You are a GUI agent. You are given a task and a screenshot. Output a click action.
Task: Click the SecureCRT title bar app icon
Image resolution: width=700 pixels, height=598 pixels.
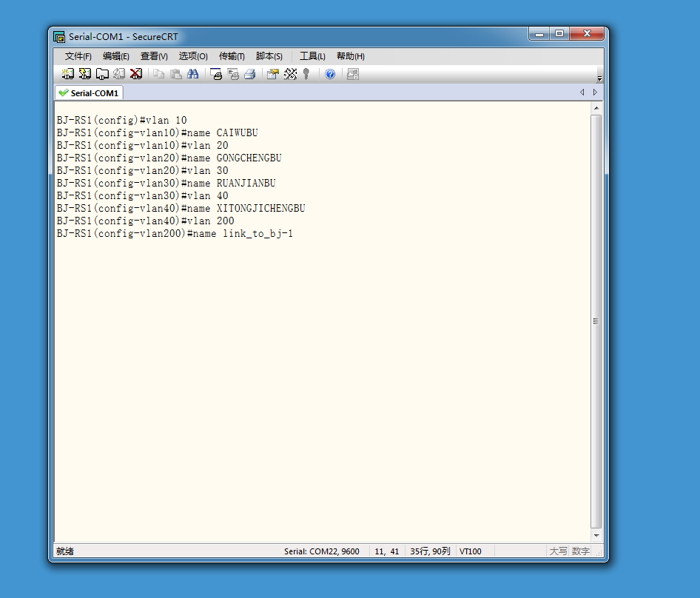(x=59, y=36)
